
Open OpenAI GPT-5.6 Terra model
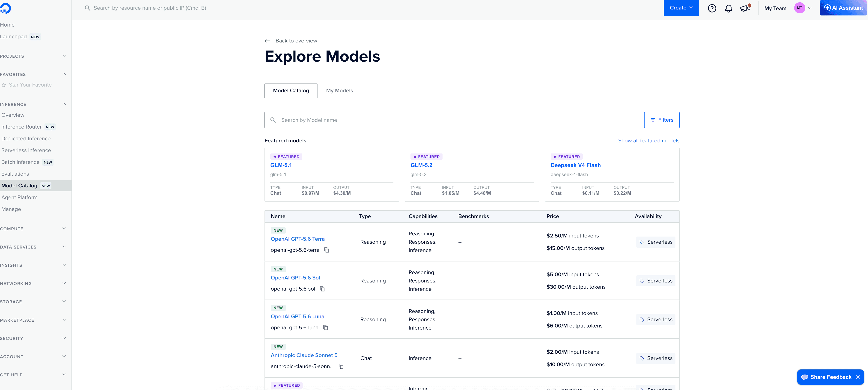pyautogui.click(x=297, y=239)
